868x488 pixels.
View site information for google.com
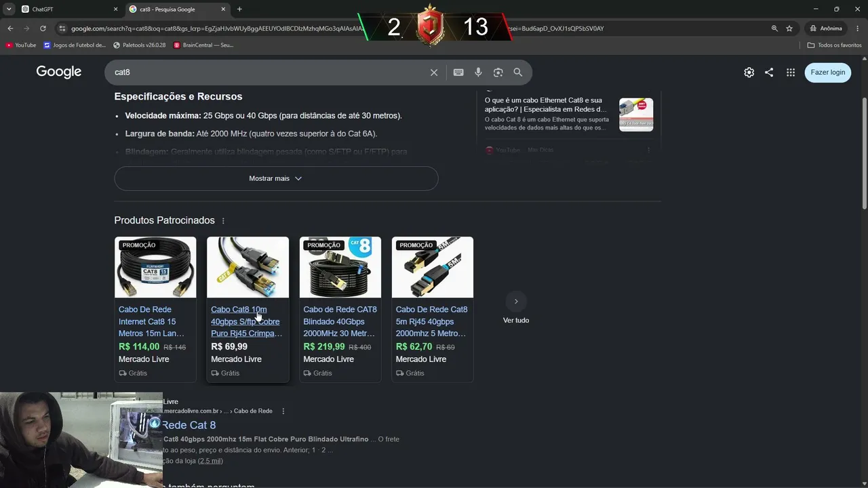62,28
